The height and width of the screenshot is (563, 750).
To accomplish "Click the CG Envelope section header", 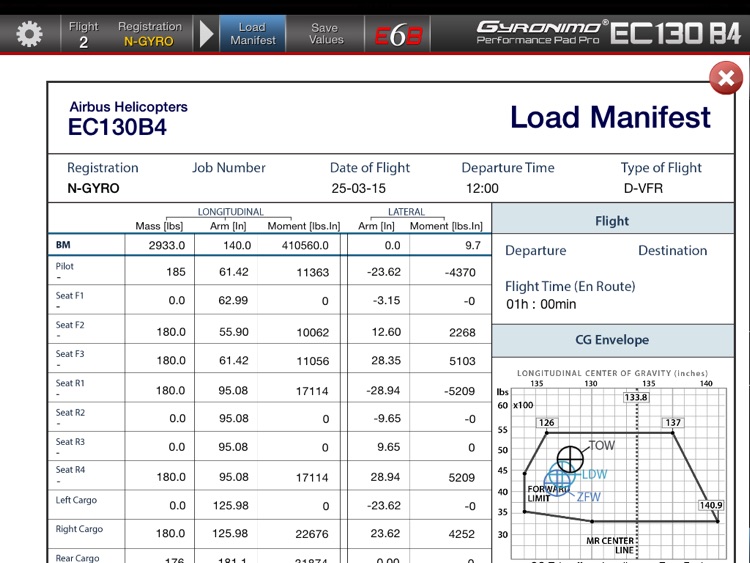I will [613, 340].
